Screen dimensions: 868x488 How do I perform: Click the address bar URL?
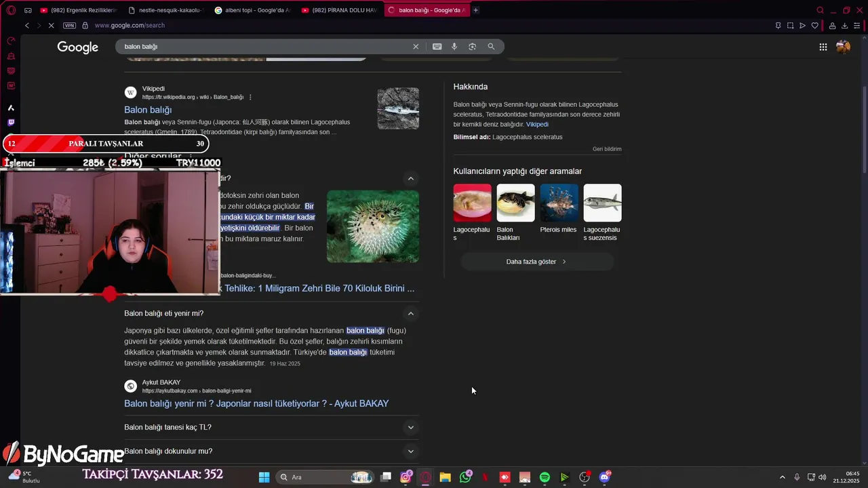(130, 25)
